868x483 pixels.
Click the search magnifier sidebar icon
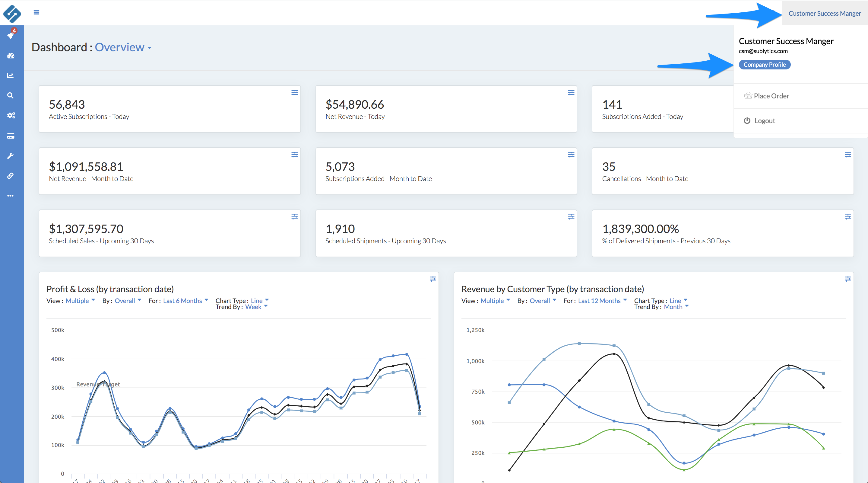[11, 95]
